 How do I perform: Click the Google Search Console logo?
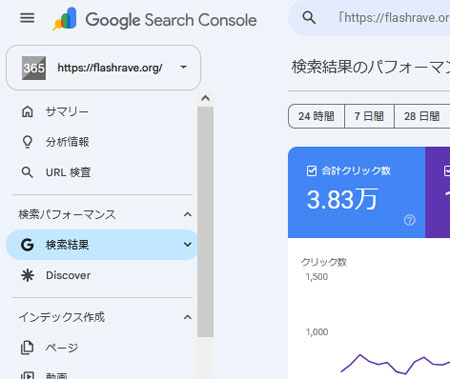click(155, 19)
